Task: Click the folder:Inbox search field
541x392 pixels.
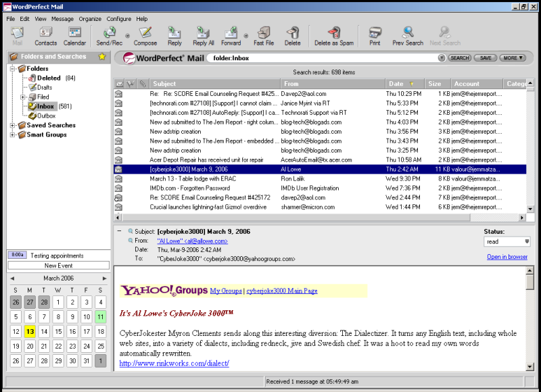Action: [x=323, y=58]
